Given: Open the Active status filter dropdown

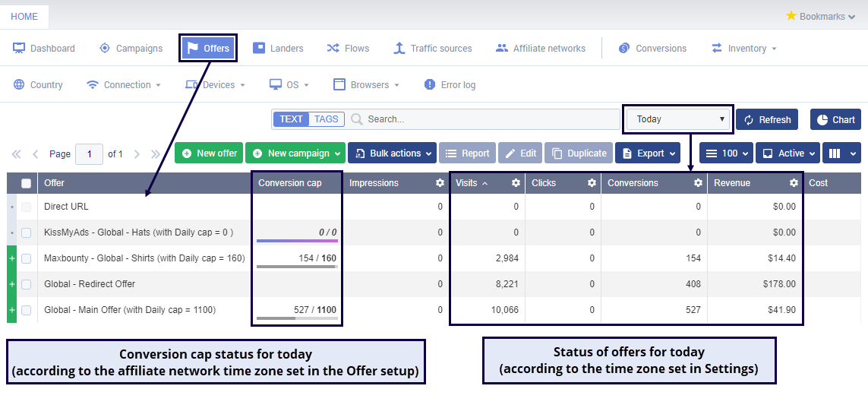Looking at the screenshot, I should (x=788, y=153).
